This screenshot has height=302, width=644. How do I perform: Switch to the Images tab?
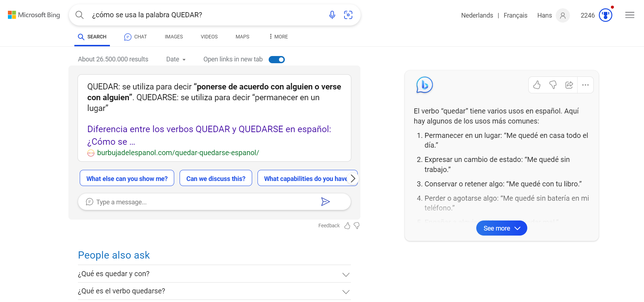point(173,37)
